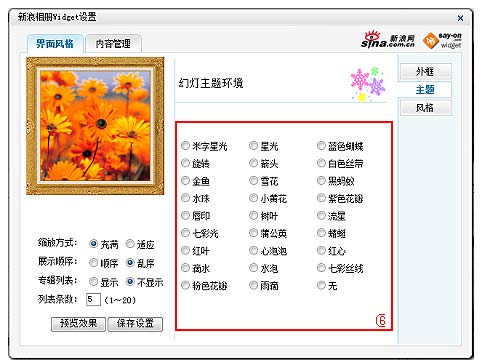Pick the 星光 theme option
482x362 pixels.
(x=254, y=146)
